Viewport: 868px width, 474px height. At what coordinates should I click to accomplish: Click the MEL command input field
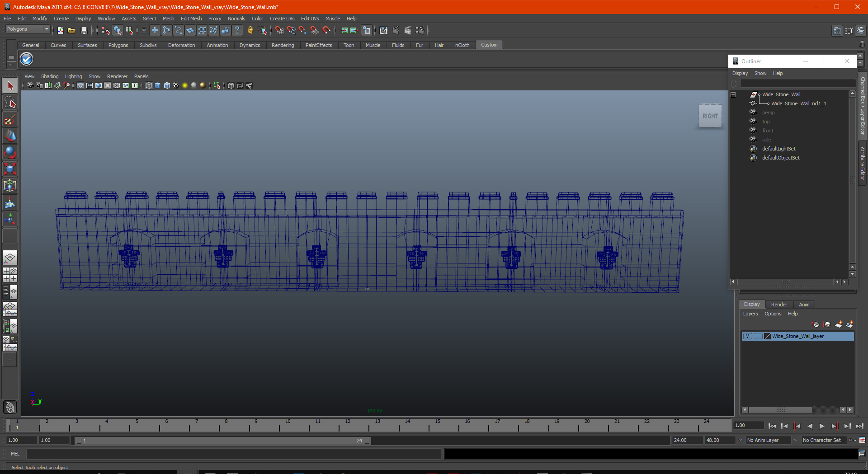[233, 454]
